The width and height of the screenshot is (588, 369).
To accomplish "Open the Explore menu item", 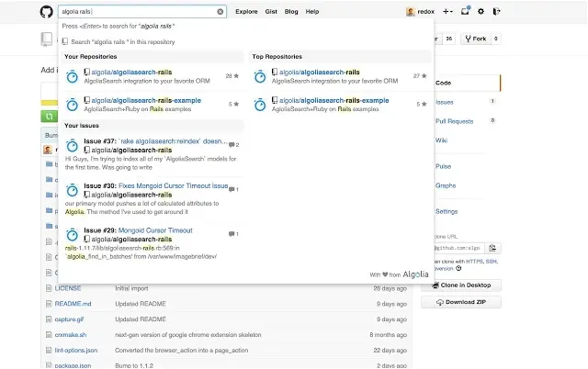I will (x=246, y=12).
